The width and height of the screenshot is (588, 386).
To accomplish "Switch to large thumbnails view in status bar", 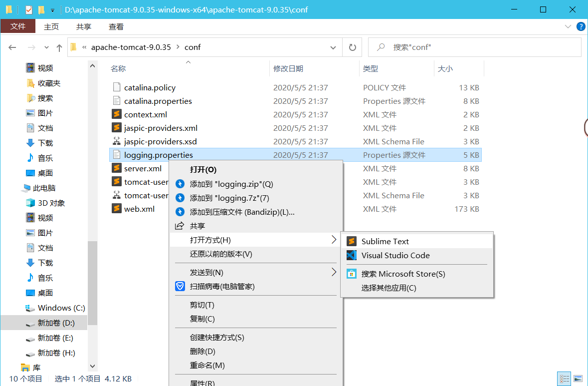I will [579, 379].
